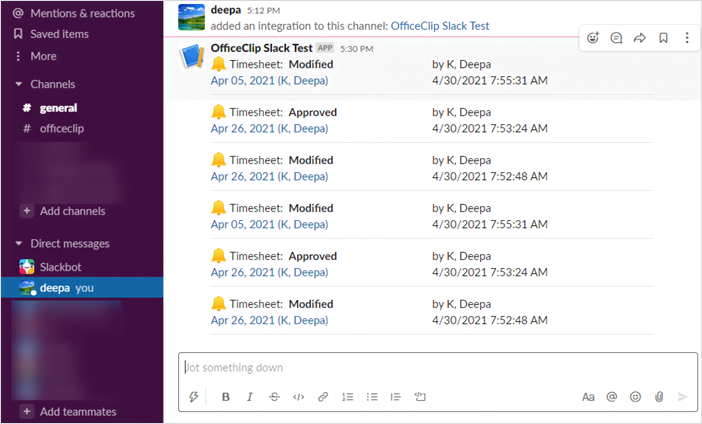Click deepa's profile picture in message

coord(192,17)
